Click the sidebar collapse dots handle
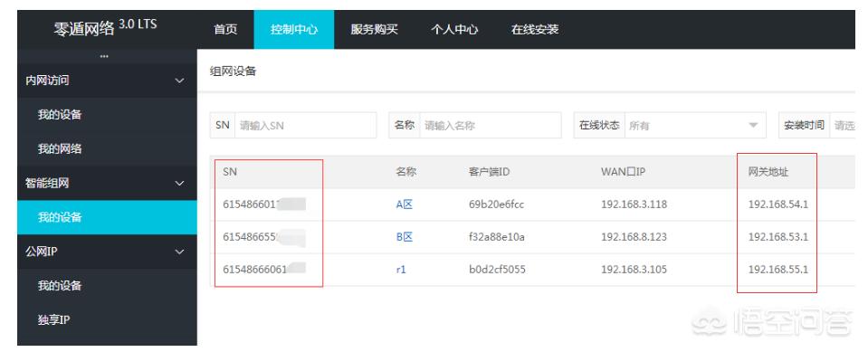Screen dimensions: 868x352 tap(104, 56)
